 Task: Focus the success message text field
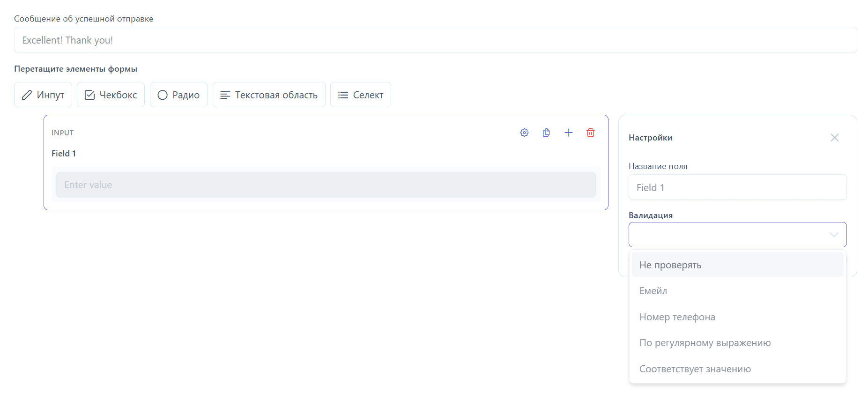(x=435, y=40)
